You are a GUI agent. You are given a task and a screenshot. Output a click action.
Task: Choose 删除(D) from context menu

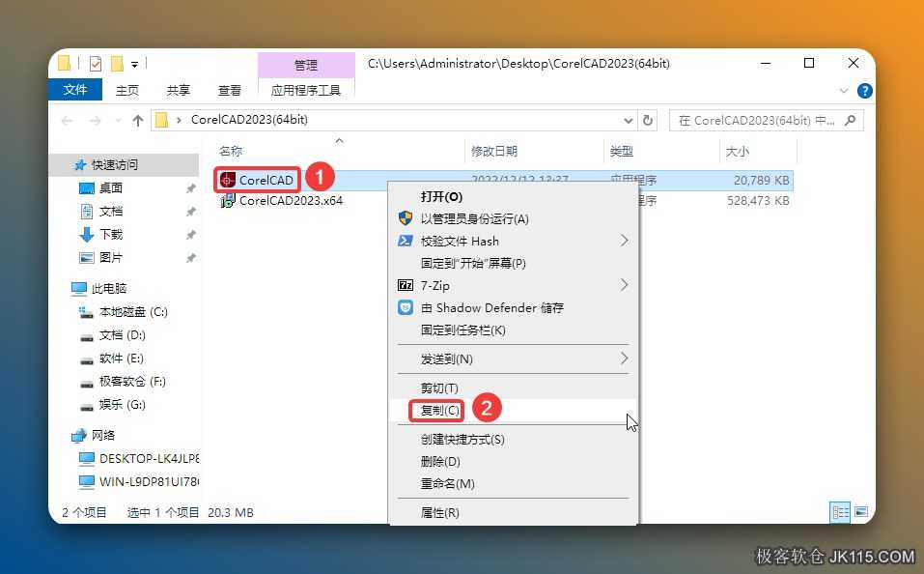(x=513, y=461)
